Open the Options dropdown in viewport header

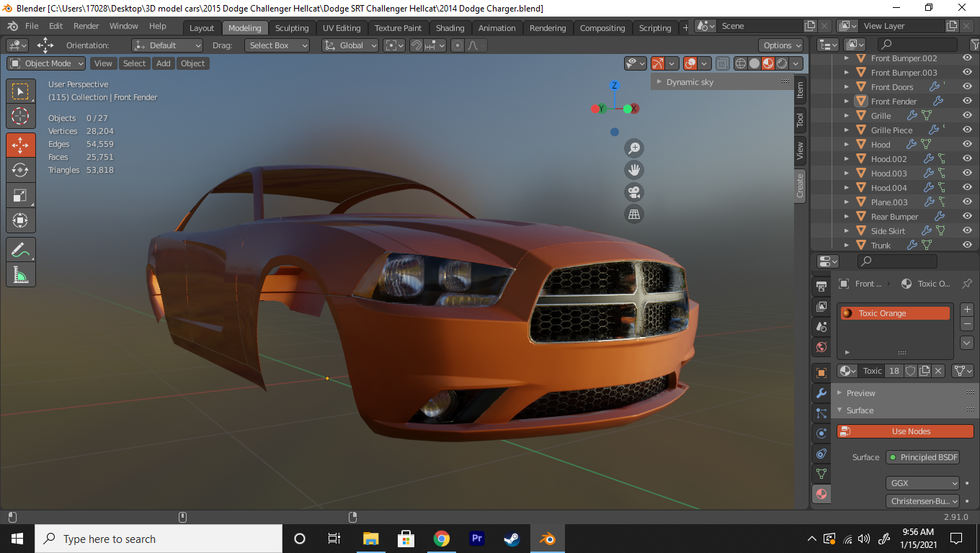(781, 45)
